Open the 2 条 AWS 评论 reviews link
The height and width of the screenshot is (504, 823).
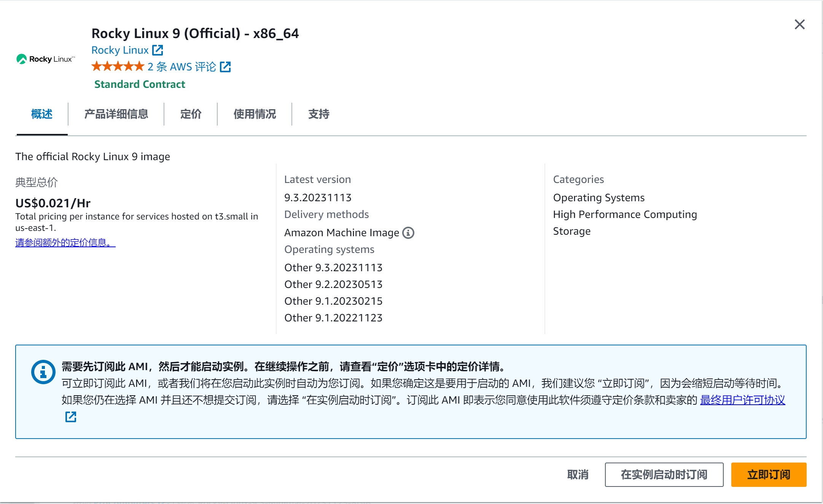(181, 67)
